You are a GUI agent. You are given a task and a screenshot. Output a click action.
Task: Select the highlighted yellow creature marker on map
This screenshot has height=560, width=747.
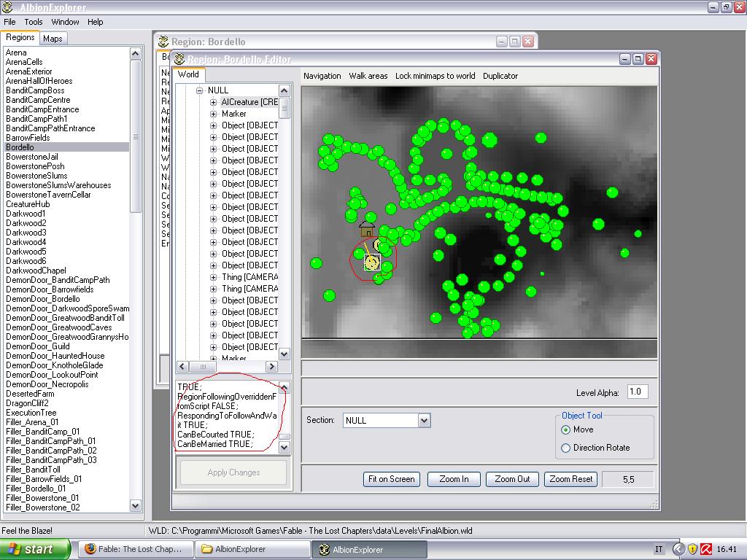(372, 262)
